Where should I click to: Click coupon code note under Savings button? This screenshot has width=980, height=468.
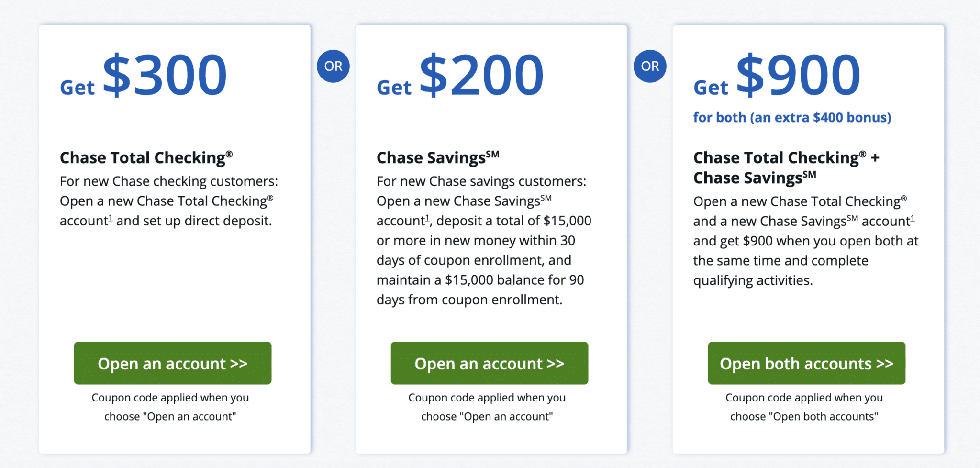487,407
